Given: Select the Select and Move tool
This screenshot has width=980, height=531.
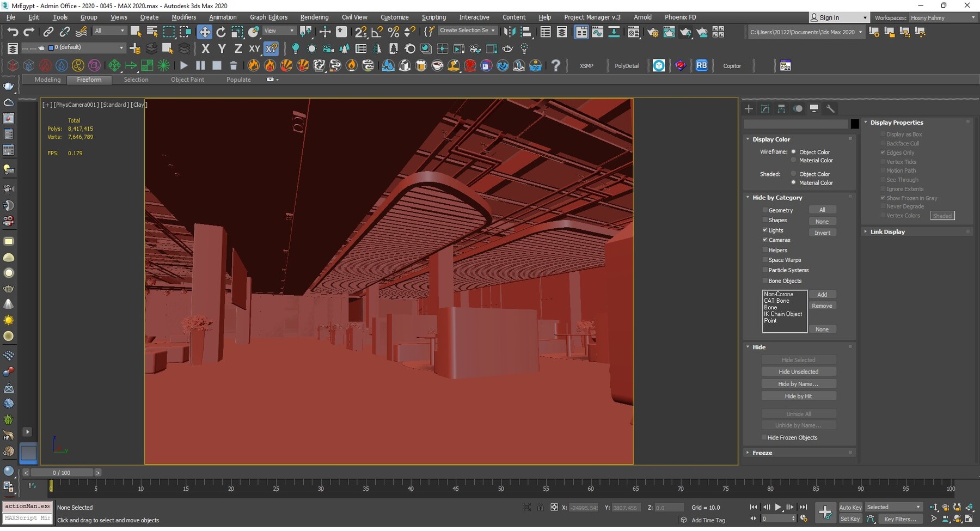Looking at the screenshot, I should (x=205, y=32).
